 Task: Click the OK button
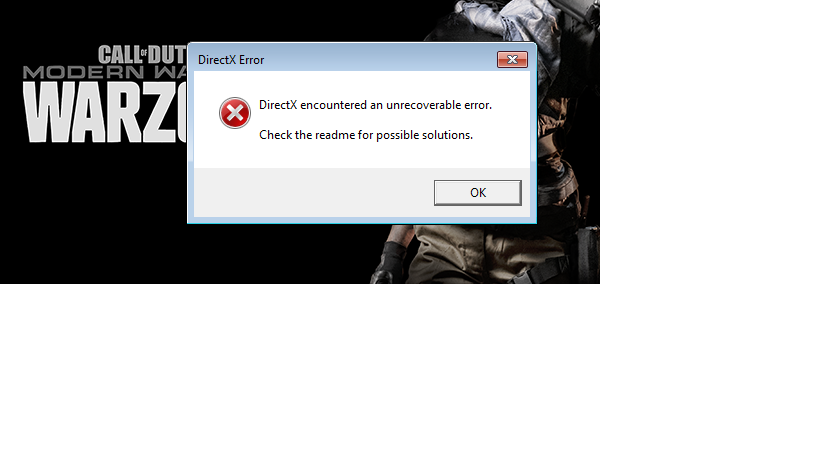[x=477, y=193]
